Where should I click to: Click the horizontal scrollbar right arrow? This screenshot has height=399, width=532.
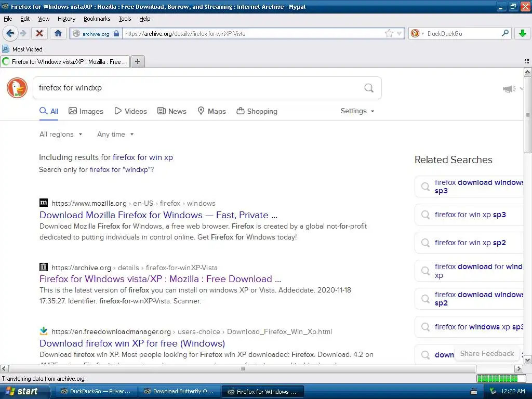pyautogui.click(x=518, y=369)
